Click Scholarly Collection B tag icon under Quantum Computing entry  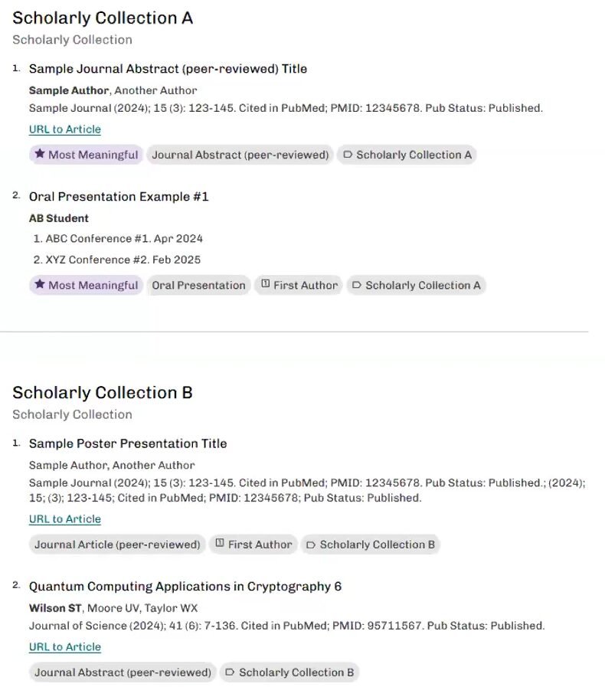[230, 672]
